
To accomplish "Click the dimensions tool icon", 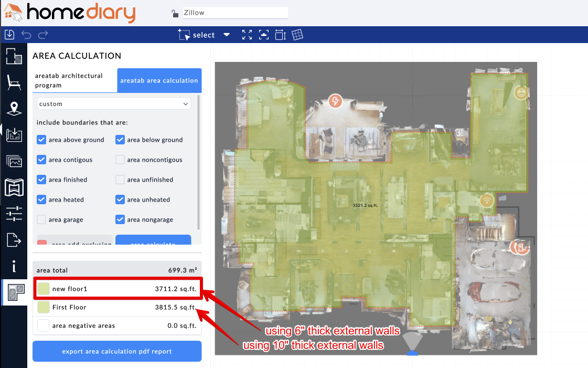I will coord(281,35).
